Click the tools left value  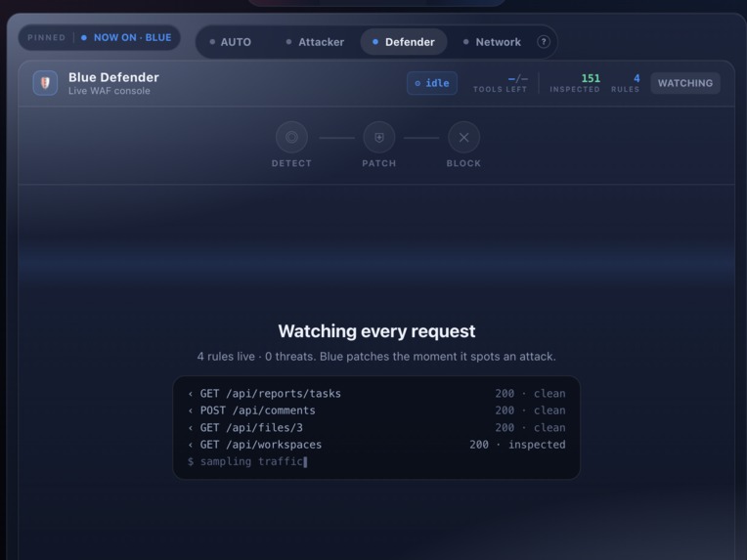pos(517,78)
